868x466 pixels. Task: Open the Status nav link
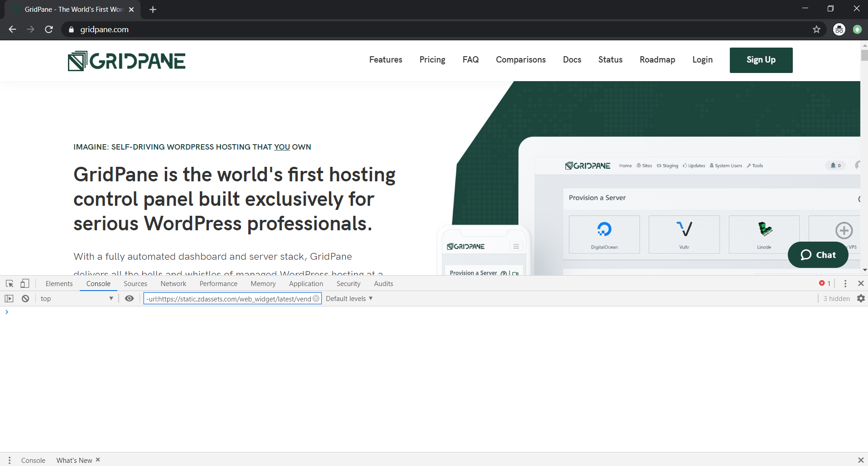tap(610, 60)
